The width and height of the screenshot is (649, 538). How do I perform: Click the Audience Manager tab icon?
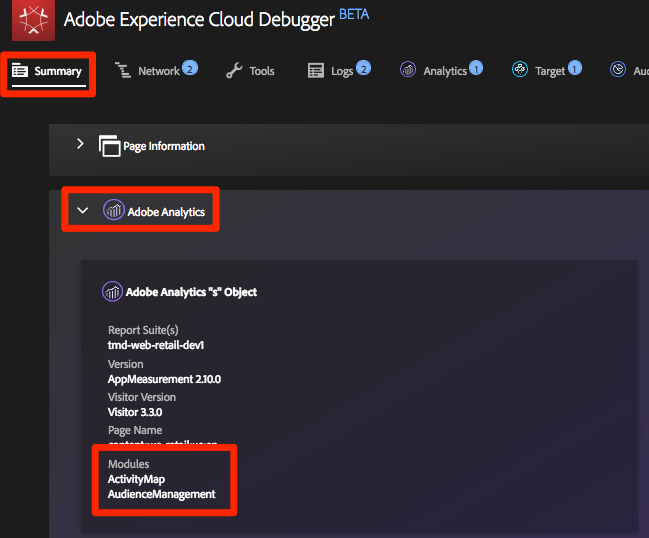pos(618,69)
